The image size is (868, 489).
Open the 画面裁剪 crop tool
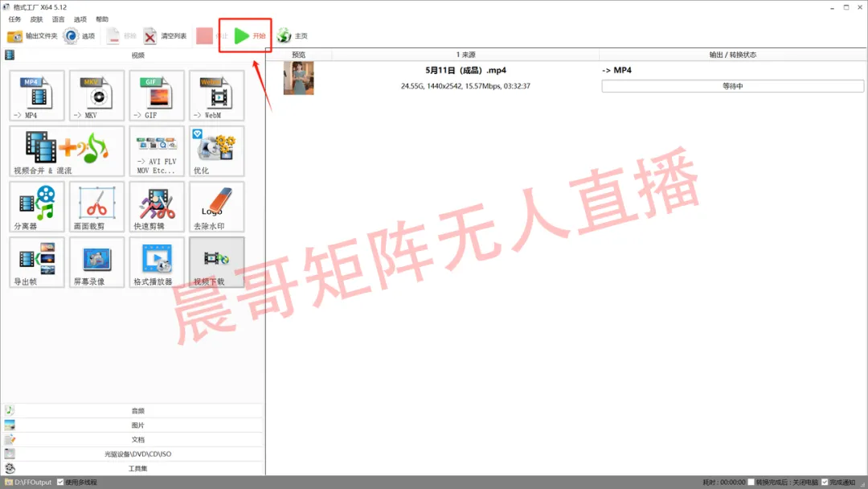(97, 207)
